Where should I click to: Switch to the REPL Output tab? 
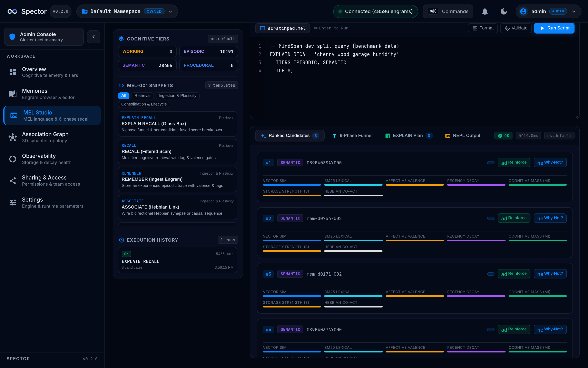[463, 136]
